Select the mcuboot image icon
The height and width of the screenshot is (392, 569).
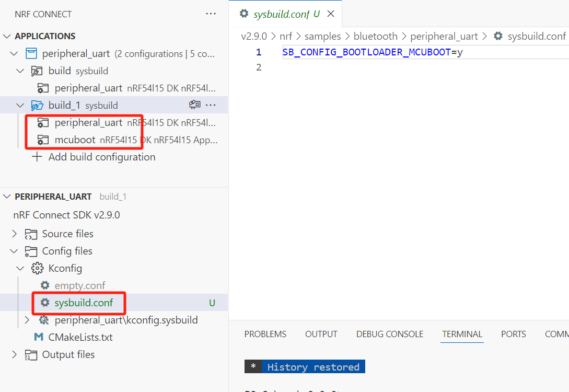tap(43, 140)
